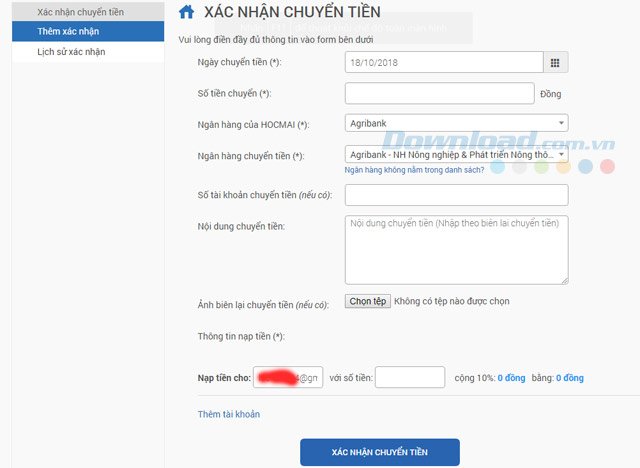Click the Chọn tệp file button
This screenshot has width=640, height=468.
click(x=368, y=301)
